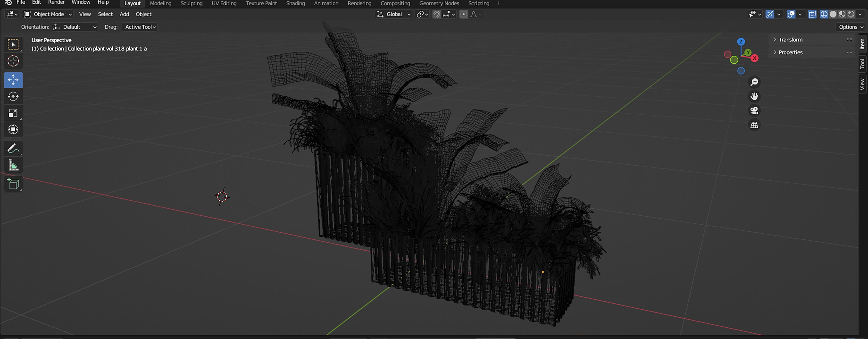Open the Edit menu
The height and width of the screenshot is (339, 868).
tap(36, 2)
